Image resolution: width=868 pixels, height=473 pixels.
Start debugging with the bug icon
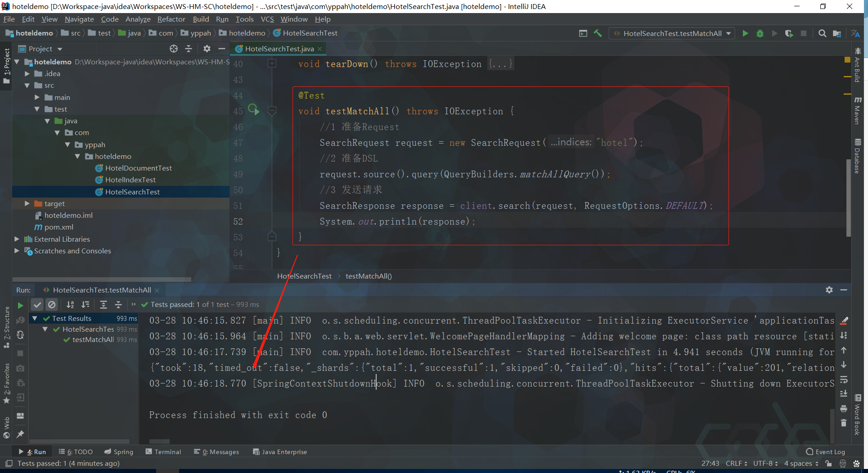point(760,33)
